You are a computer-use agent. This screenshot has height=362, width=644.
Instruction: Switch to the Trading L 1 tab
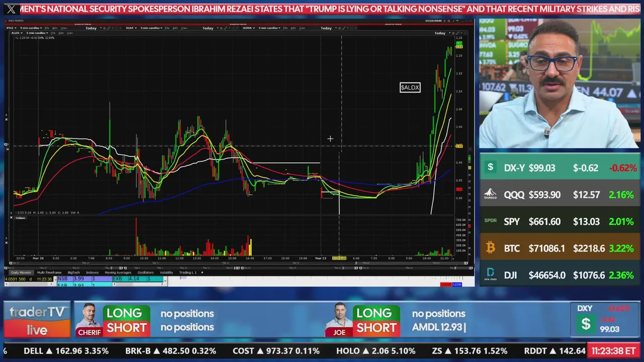coord(188,273)
